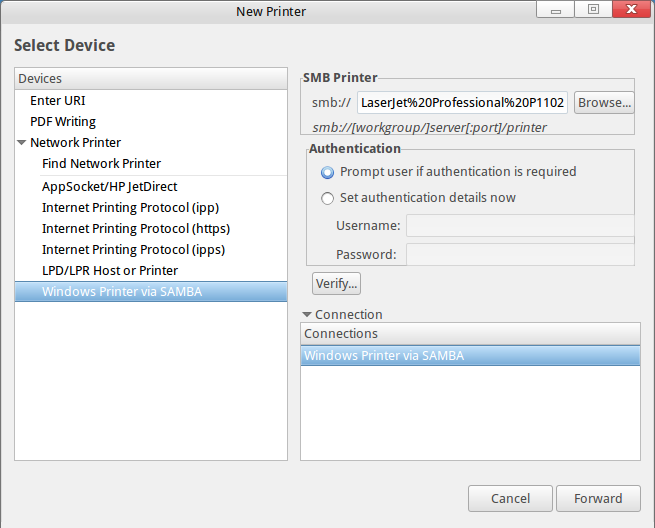Click the Cancel button
The width and height of the screenshot is (655, 528).
(x=510, y=498)
